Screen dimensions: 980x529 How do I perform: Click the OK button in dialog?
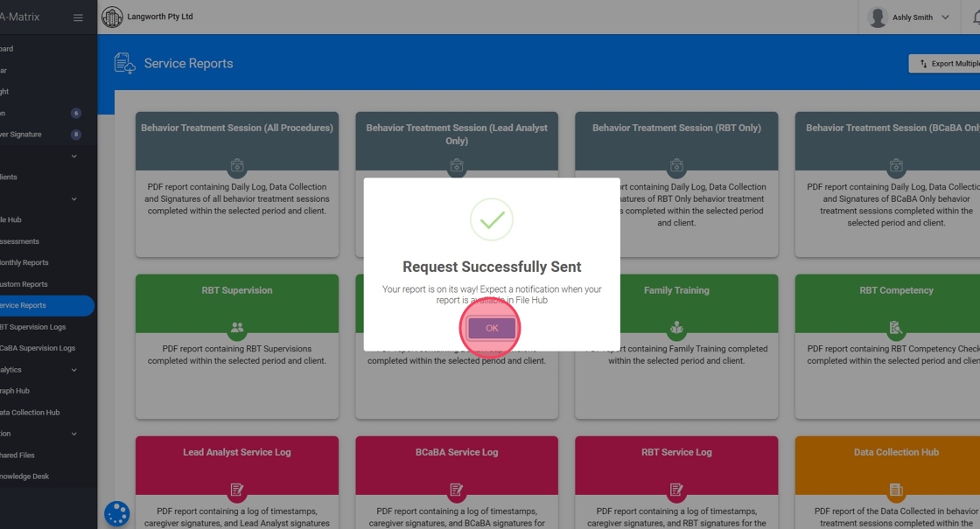click(x=492, y=328)
